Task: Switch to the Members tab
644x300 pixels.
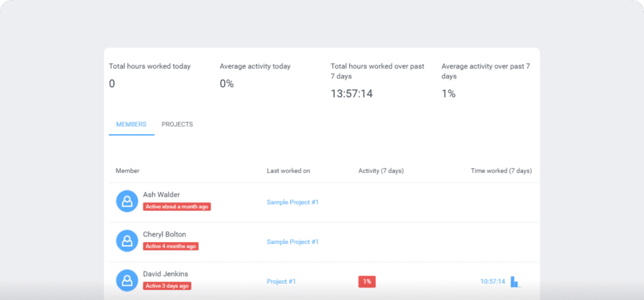Action: click(x=131, y=124)
